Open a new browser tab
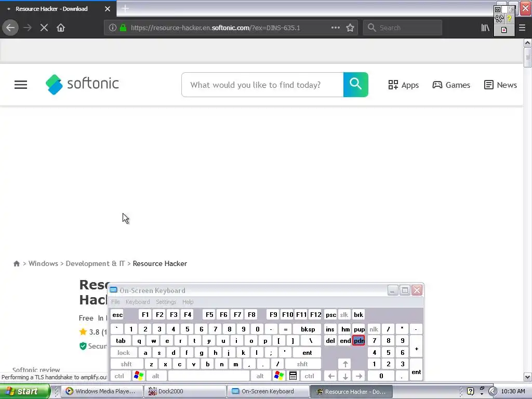532x399 pixels. (125, 8)
